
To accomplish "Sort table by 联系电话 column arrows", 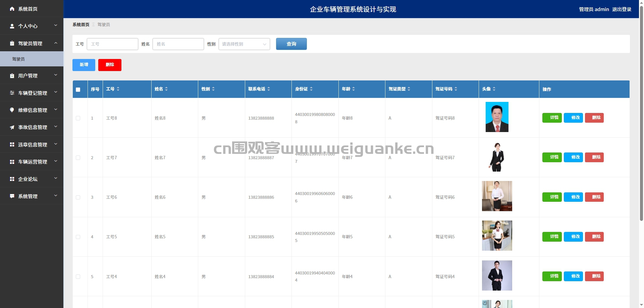I will (x=269, y=89).
